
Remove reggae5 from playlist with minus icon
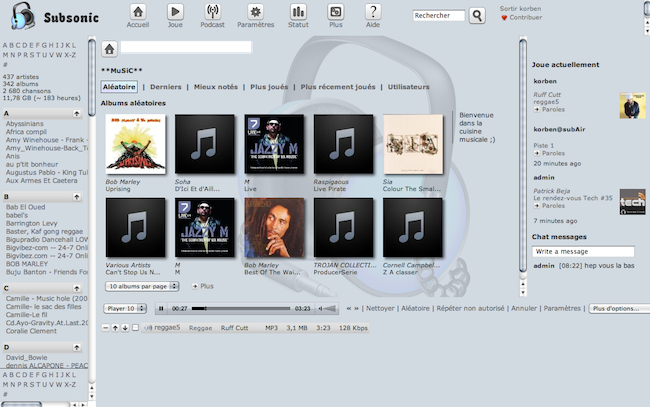pos(106,328)
